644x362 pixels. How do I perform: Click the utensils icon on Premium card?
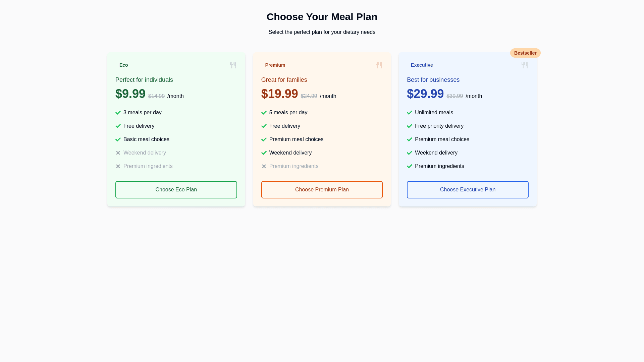(x=379, y=65)
